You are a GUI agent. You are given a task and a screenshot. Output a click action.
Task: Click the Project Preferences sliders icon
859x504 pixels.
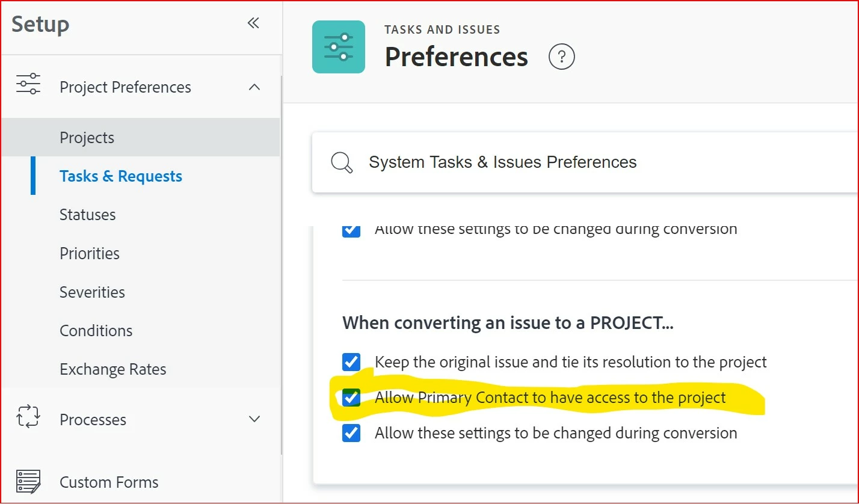[x=28, y=84]
